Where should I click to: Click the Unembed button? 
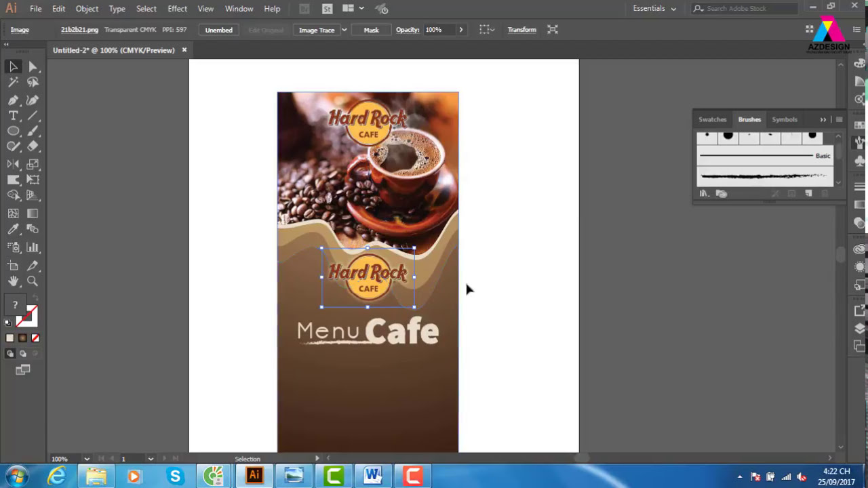tap(219, 30)
